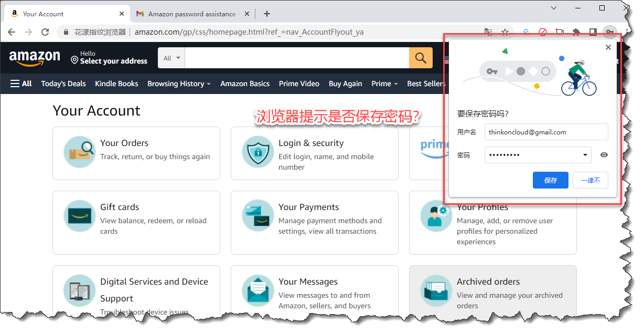Open a new browser tab
This screenshot has width=644, height=334.
pyautogui.click(x=267, y=14)
